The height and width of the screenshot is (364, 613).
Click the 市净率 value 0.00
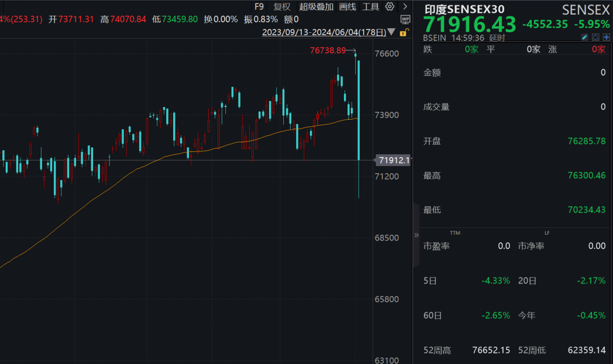click(x=597, y=246)
